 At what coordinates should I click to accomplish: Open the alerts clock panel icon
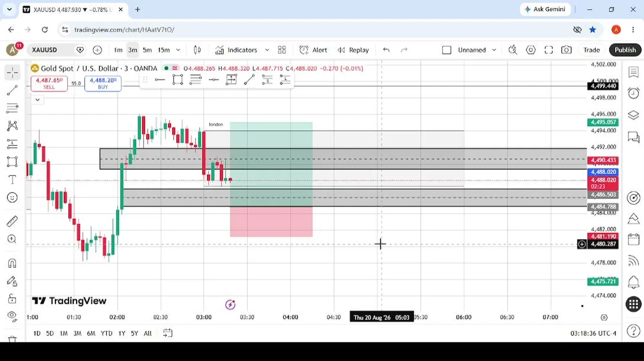tap(633, 93)
